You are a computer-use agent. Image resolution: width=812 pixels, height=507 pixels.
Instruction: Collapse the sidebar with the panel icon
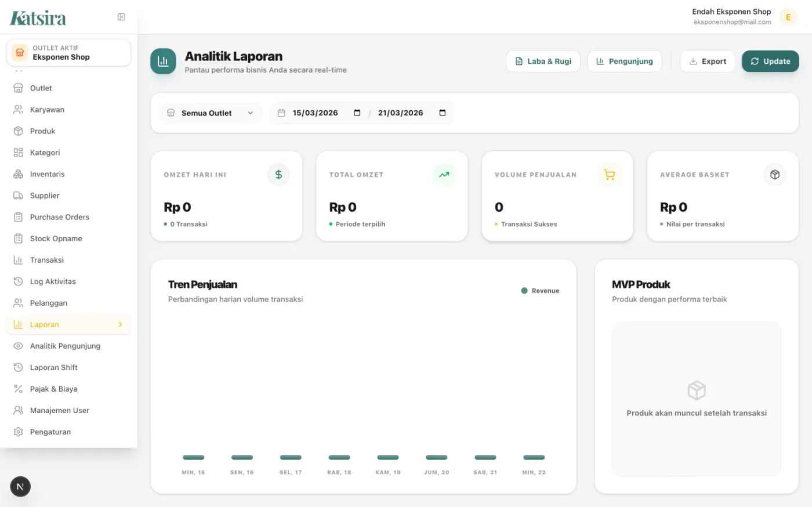click(121, 17)
